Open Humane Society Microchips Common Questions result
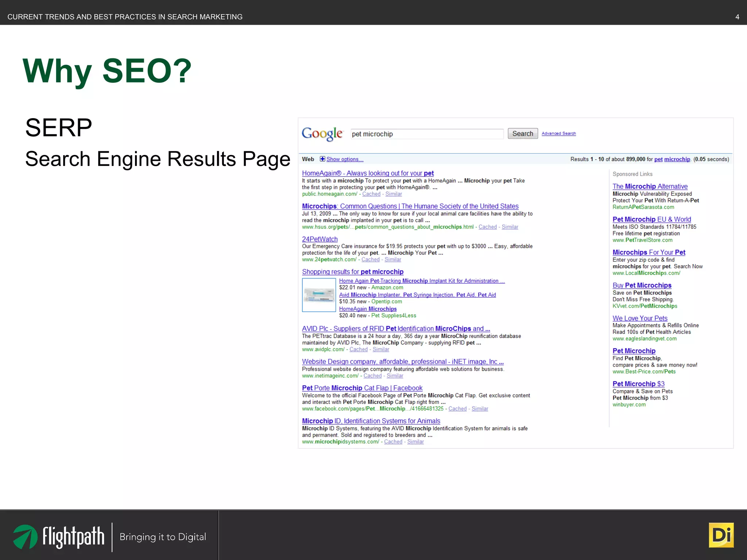 pos(410,206)
